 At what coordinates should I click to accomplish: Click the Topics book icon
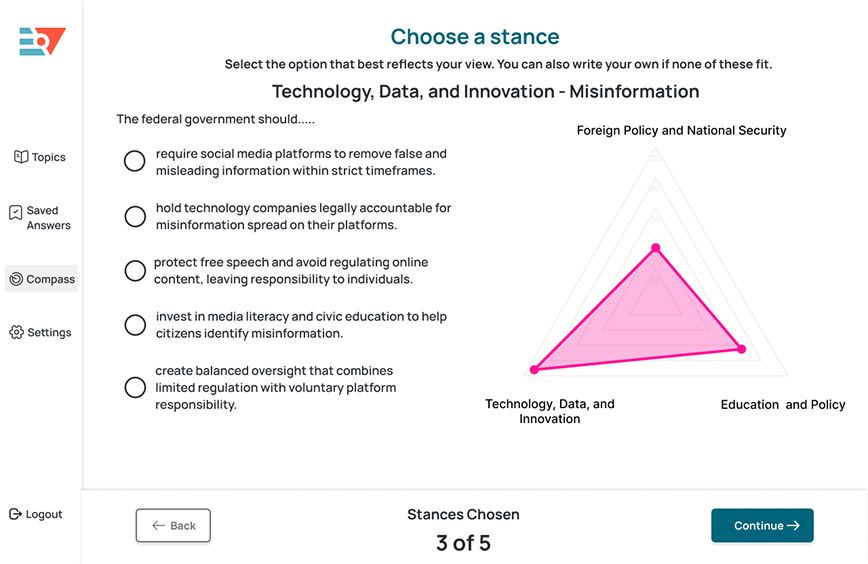coord(21,157)
